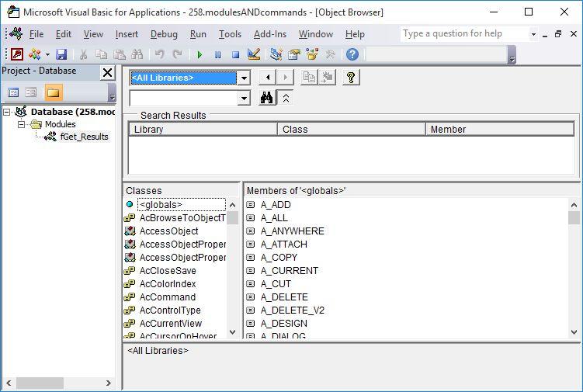Open Project panel toolbar options arrow
583x392 pixels.
point(113,92)
